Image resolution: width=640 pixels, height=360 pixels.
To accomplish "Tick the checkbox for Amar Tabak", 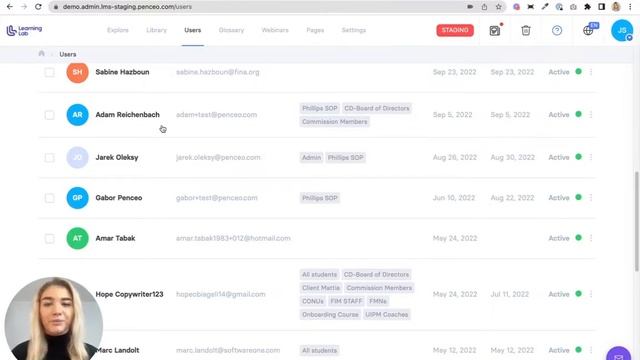I will [49, 238].
